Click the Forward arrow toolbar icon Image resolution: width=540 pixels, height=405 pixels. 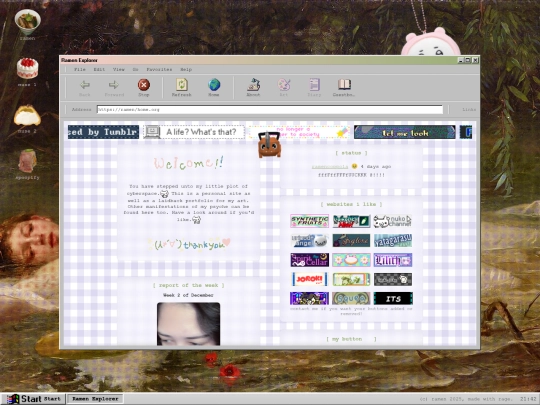114,84
